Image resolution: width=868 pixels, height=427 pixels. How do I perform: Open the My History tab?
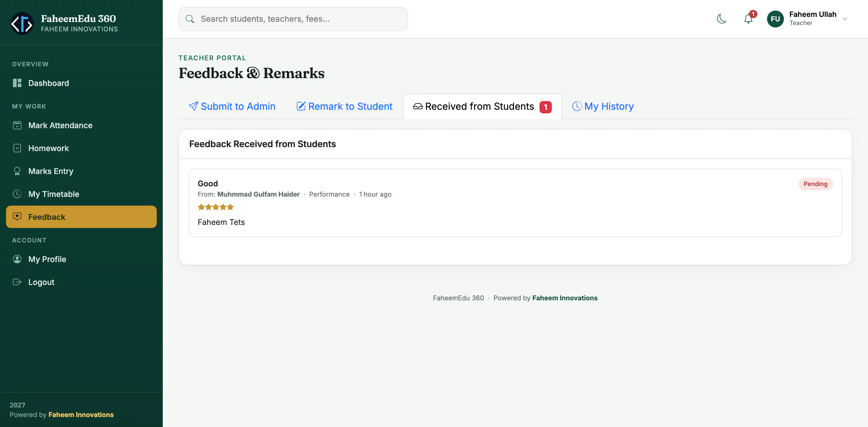pos(603,106)
